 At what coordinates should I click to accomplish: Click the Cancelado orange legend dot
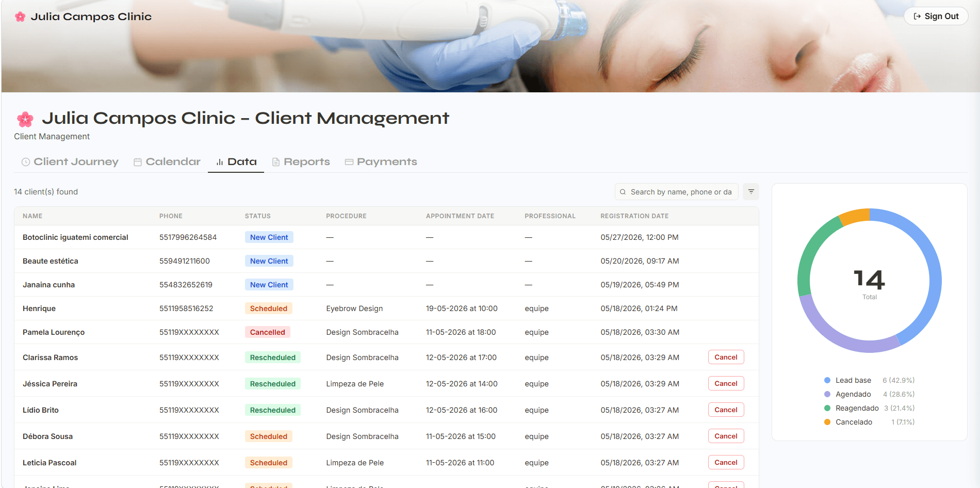(x=827, y=422)
